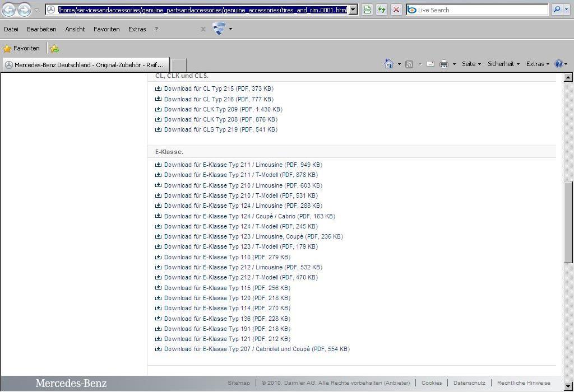Print the page with the printer icon
This screenshot has height=392, width=574.
(x=444, y=64)
